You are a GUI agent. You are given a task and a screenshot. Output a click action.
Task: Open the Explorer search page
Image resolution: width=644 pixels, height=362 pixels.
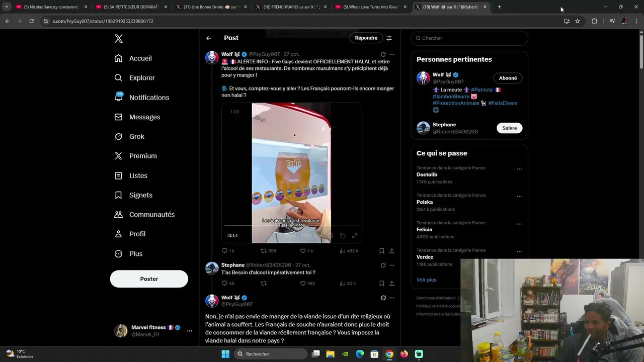tap(134, 78)
